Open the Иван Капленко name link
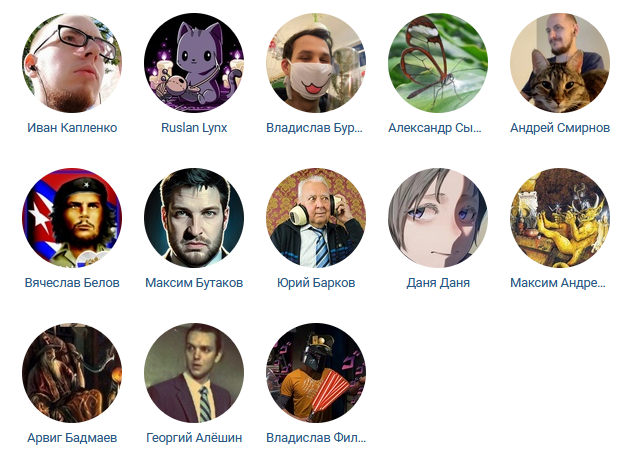 [72, 128]
